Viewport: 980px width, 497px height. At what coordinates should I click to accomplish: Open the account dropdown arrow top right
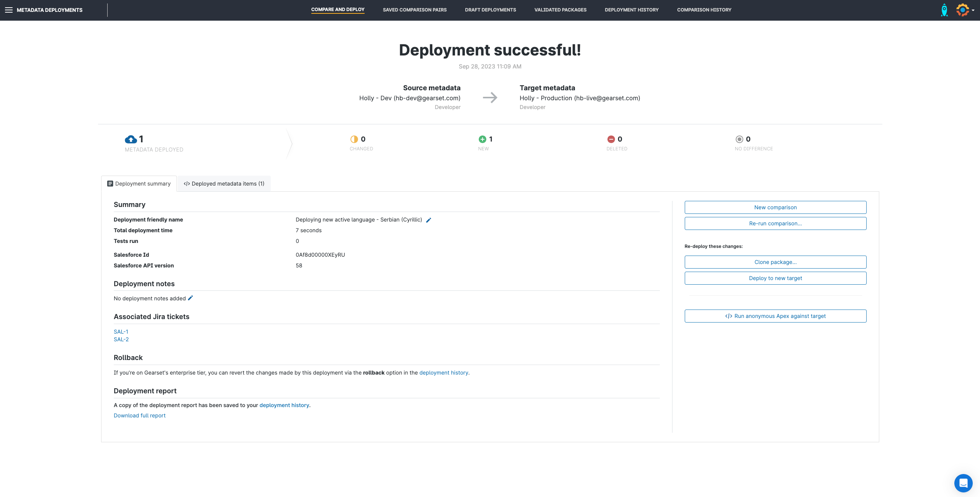click(x=975, y=10)
